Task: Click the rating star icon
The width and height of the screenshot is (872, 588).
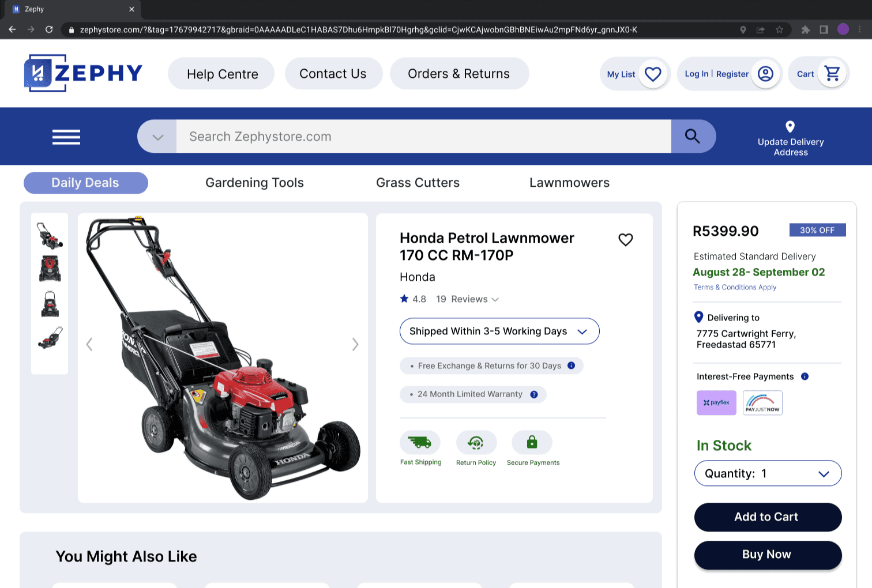Action: (x=404, y=299)
